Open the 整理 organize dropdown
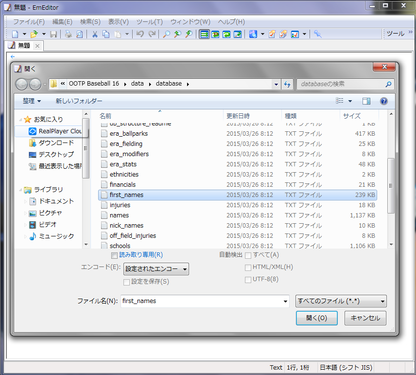 click(32, 101)
